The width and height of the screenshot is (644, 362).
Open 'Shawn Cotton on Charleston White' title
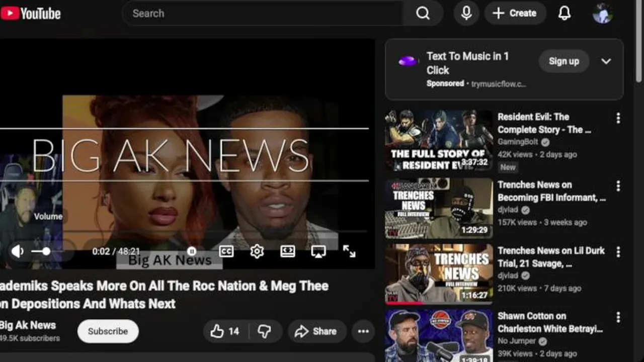click(x=550, y=322)
